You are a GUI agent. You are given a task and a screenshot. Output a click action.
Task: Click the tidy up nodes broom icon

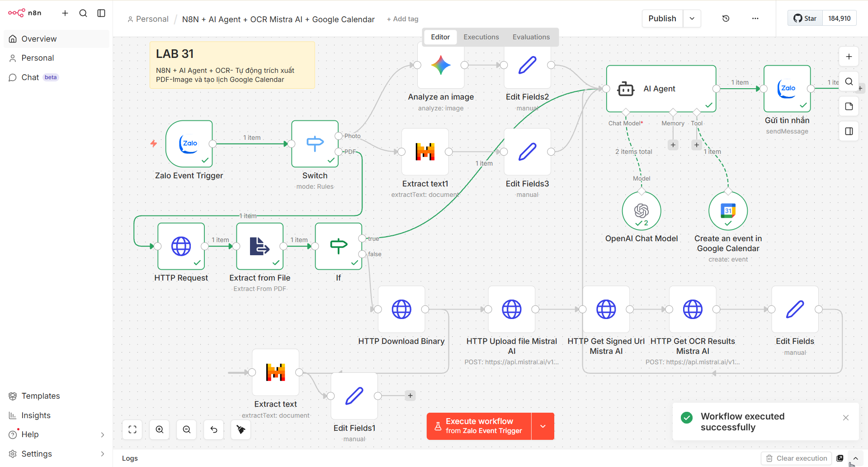[241, 429]
